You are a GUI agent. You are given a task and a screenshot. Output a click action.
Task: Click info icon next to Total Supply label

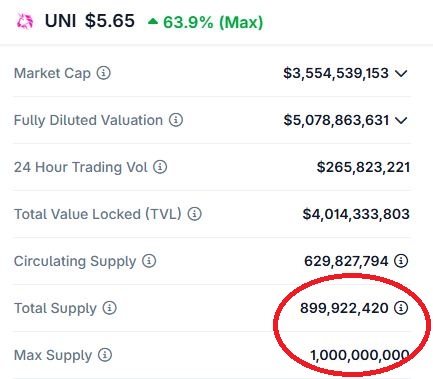(x=109, y=308)
